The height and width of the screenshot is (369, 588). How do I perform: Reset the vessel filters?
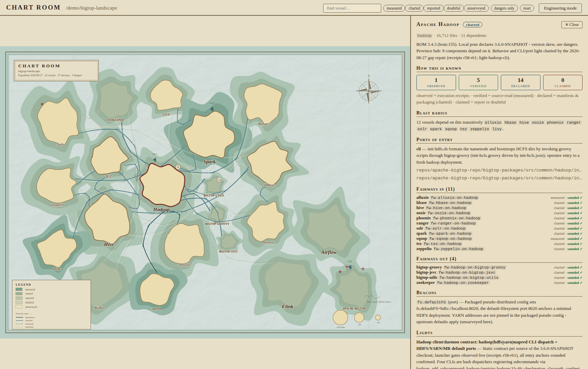527,8
